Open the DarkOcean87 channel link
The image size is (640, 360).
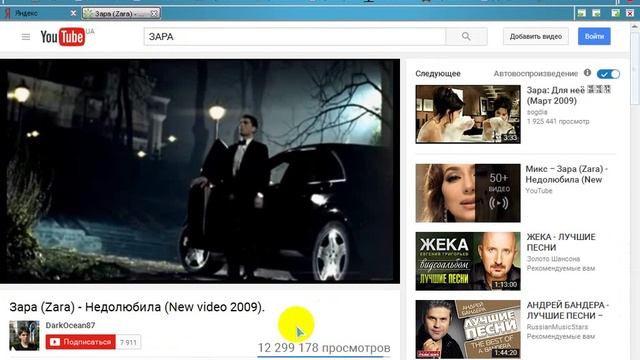70,325
